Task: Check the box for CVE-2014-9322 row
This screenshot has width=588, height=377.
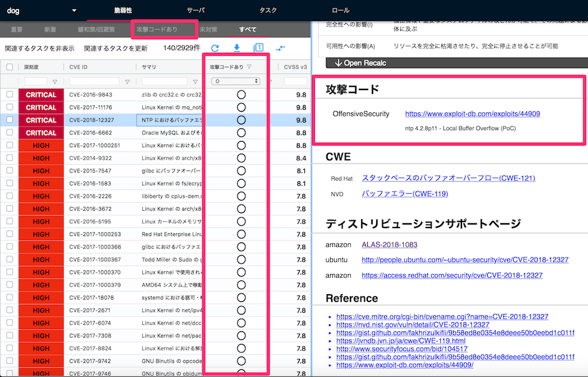Action: coord(10,157)
